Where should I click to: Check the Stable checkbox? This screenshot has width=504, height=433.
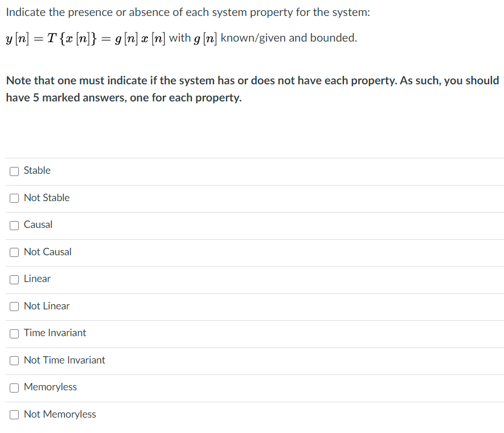pos(14,171)
